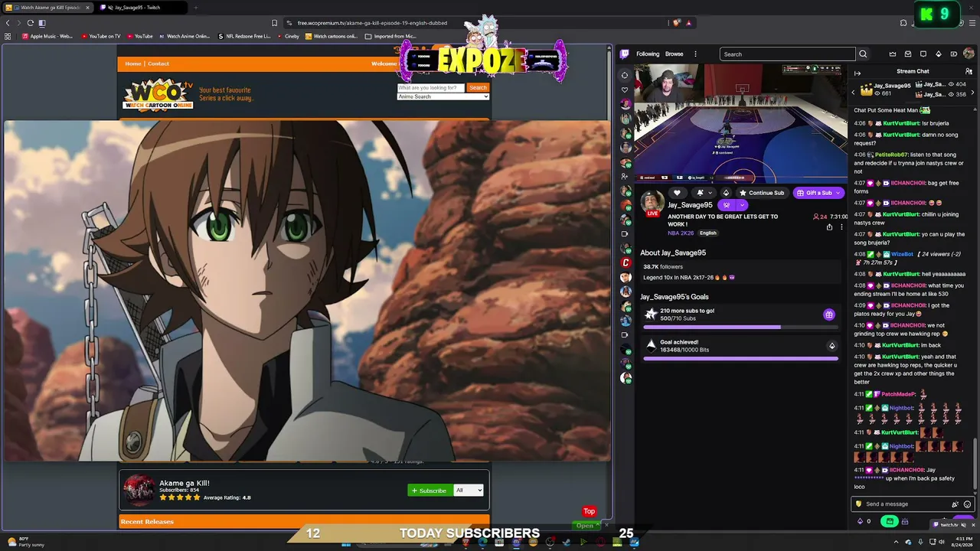
Task: Click the followed channels heart icon in sidebar
Action: (x=625, y=90)
